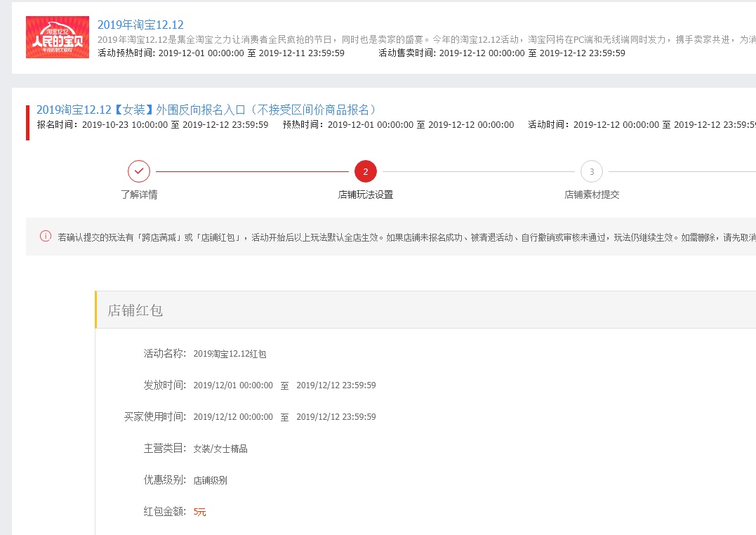
Task: Click the 活动预热时间 text in header
Action: (x=221, y=53)
